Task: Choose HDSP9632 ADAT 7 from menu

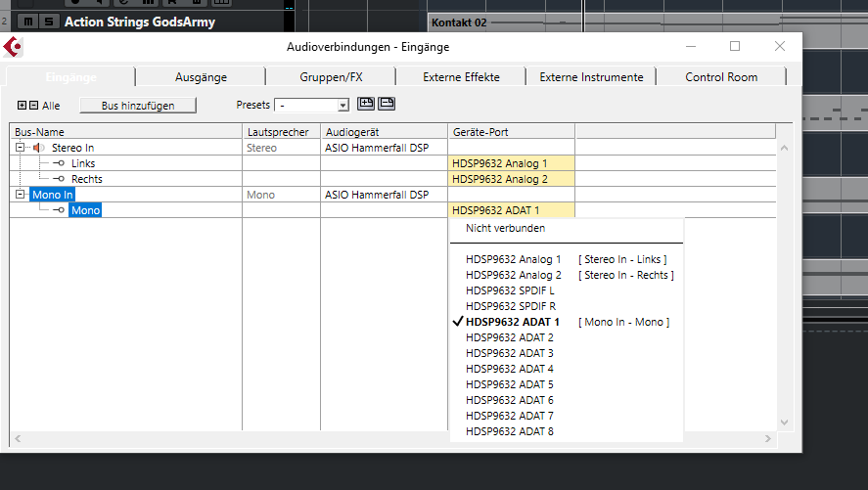Action: pyautogui.click(x=567, y=416)
